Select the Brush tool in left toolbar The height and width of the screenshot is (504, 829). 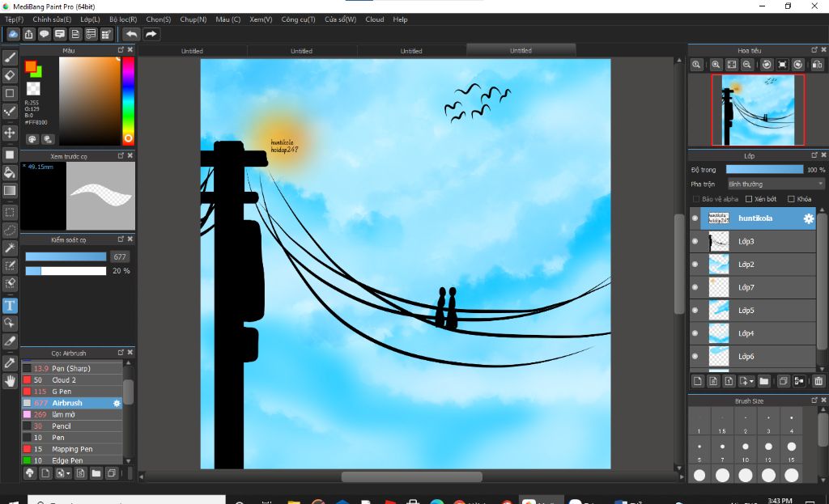click(x=10, y=57)
